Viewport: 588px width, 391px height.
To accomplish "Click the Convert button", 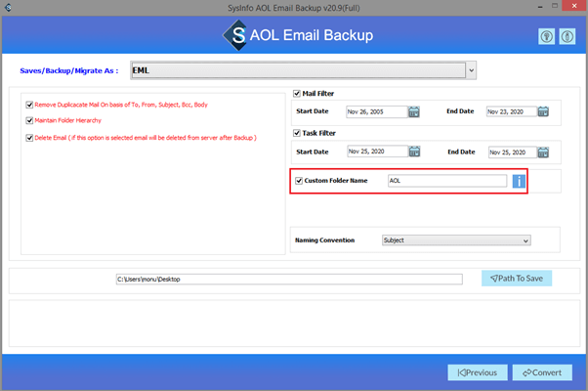I will 542,372.
